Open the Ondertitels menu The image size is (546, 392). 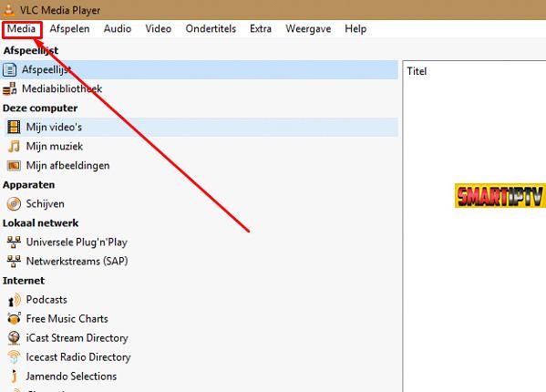211,29
